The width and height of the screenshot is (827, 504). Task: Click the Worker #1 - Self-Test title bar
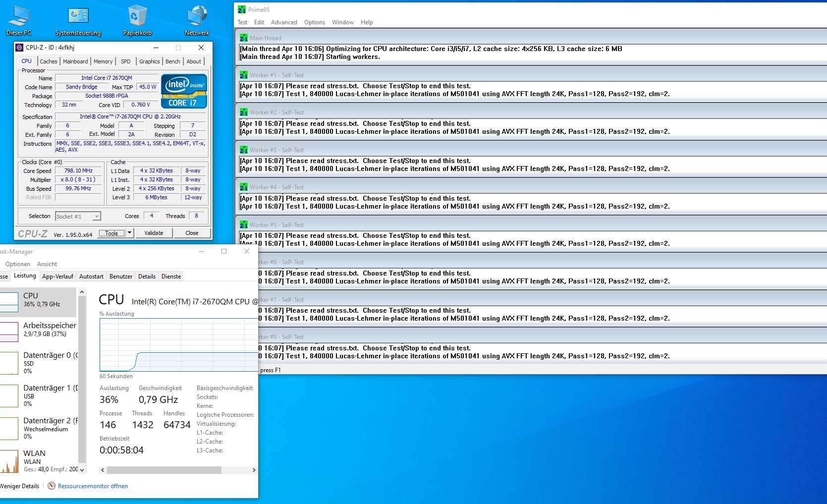click(x=532, y=75)
